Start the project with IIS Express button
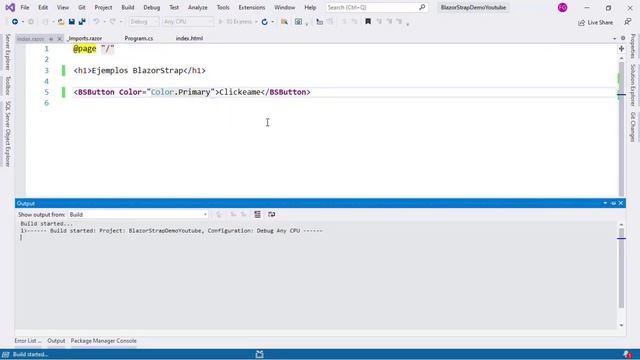This screenshot has height=360, width=640. (x=236, y=22)
